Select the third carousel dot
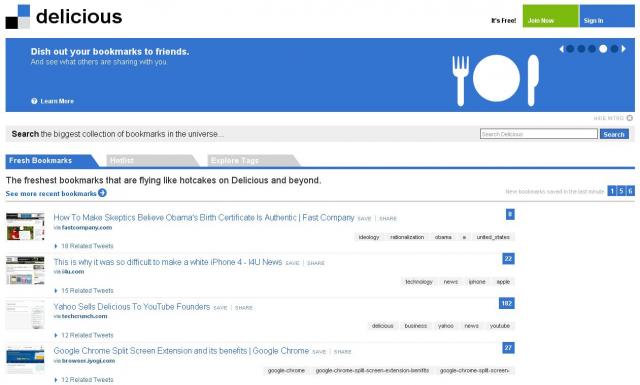The image size is (640, 385). pyautogui.click(x=592, y=49)
